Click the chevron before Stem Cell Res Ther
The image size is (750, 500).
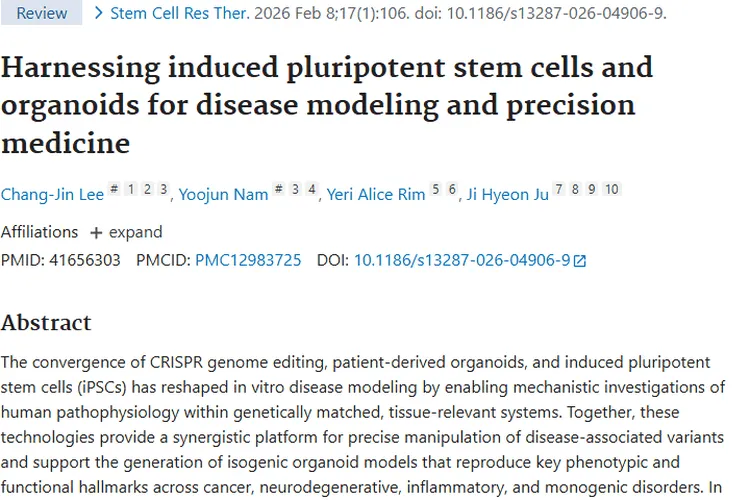point(98,14)
